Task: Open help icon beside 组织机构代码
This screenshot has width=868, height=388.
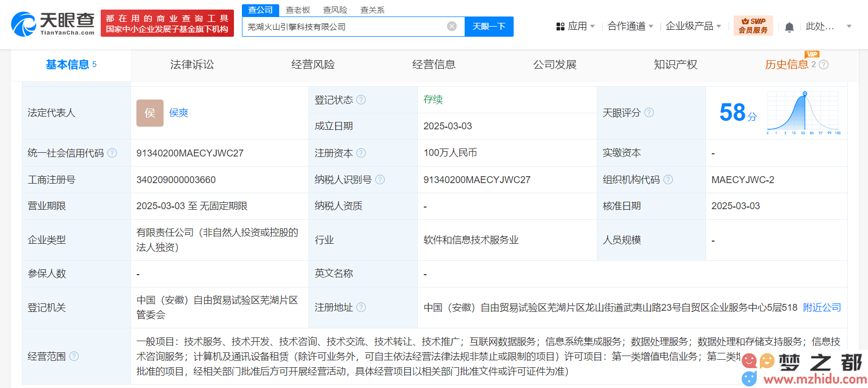Action: point(668,179)
